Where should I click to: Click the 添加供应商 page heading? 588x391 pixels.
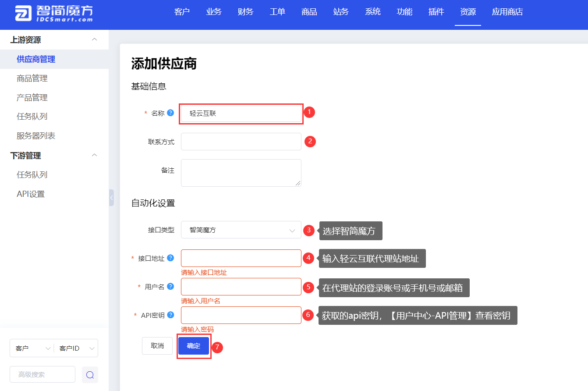(164, 64)
